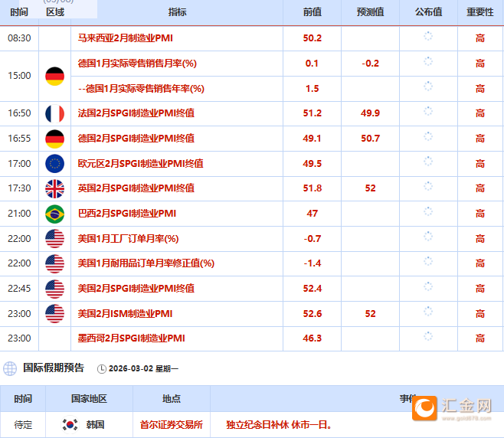
Task: Click the loading spinner for 美国1月工厂订单月率
Action: pos(428,237)
